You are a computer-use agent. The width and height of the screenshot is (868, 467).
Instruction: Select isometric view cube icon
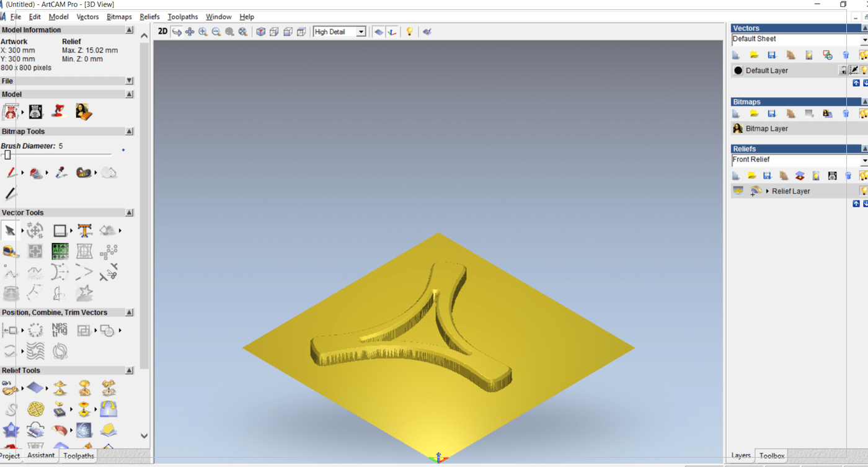[x=261, y=32]
